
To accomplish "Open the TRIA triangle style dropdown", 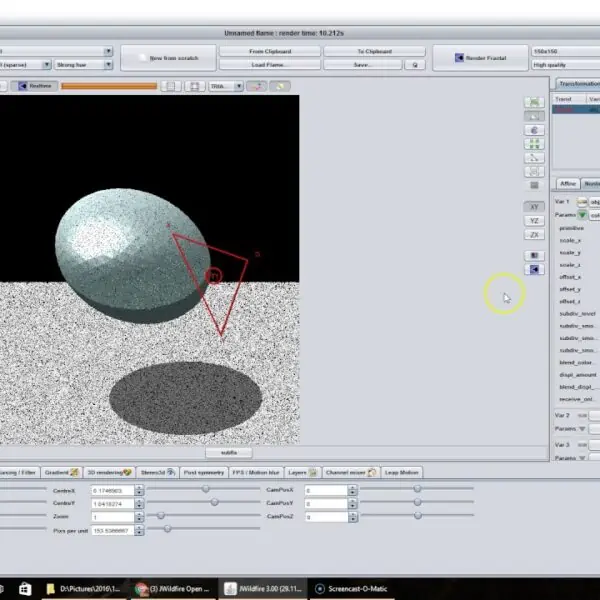I will click(x=226, y=86).
